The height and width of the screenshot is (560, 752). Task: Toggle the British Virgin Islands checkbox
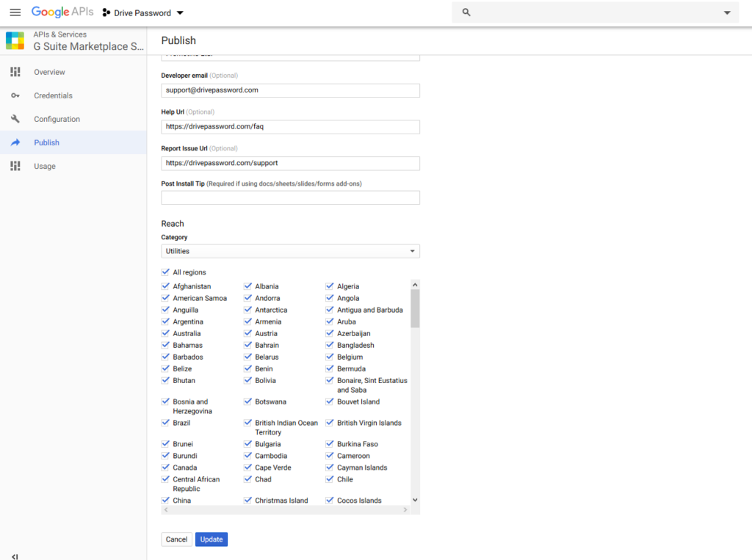pos(330,423)
